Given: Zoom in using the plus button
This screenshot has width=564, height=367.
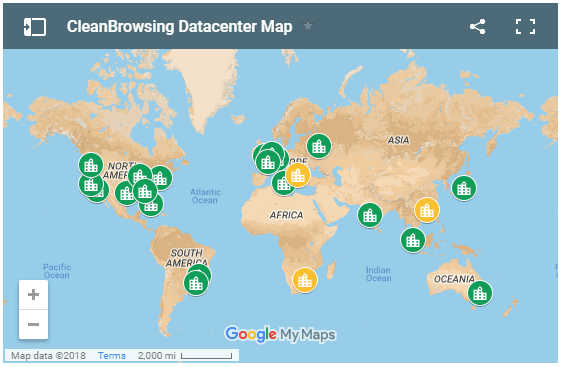Looking at the screenshot, I should point(33,295).
